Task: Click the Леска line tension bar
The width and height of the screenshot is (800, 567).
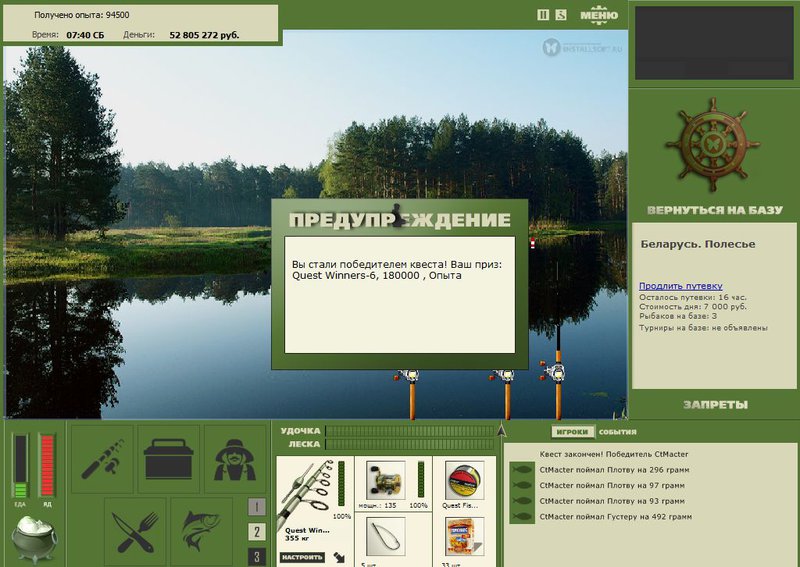Action: [x=410, y=445]
